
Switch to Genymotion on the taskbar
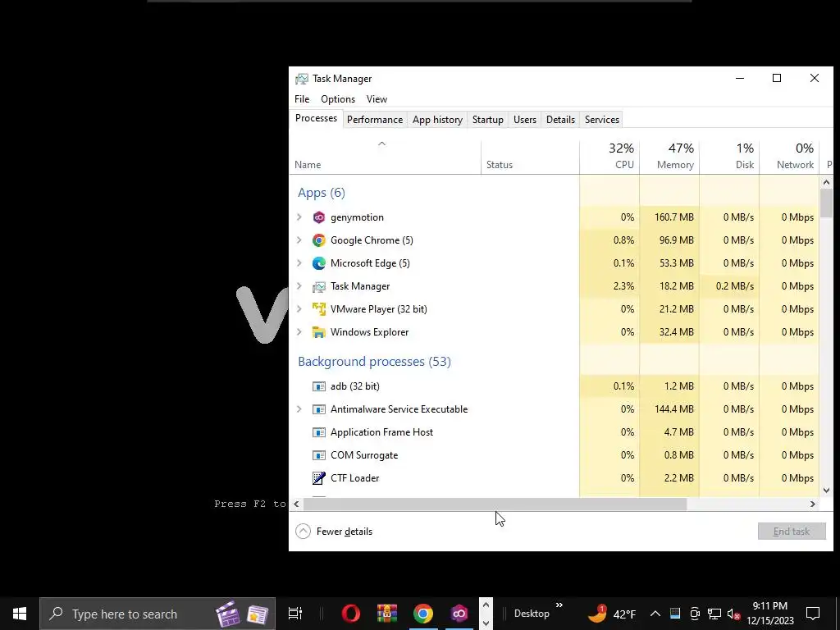pos(459,614)
